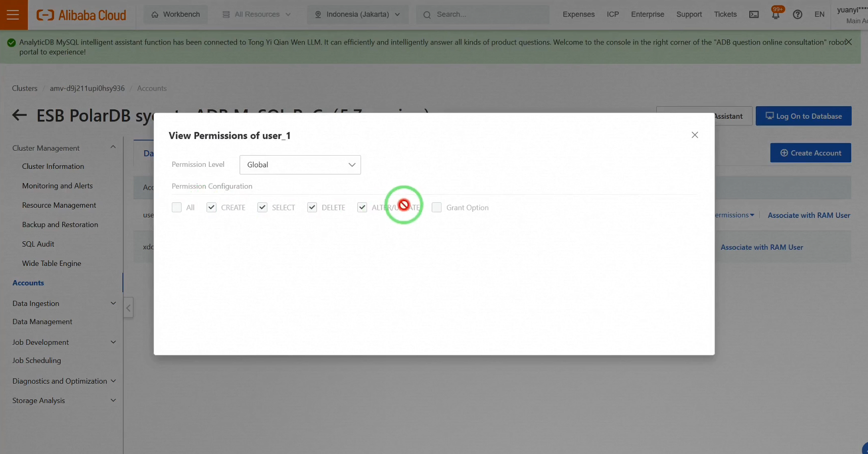Image resolution: width=868 pixels, height=454 pixels.
Task: Click the Clusters breadcrumb link
Action: (25, 88)
